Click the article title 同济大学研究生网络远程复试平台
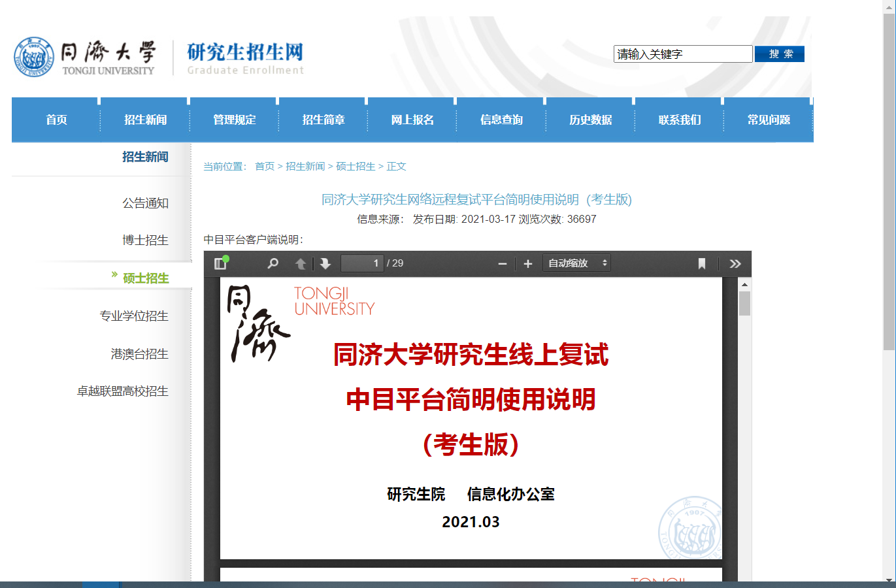 tap(476, 200)
